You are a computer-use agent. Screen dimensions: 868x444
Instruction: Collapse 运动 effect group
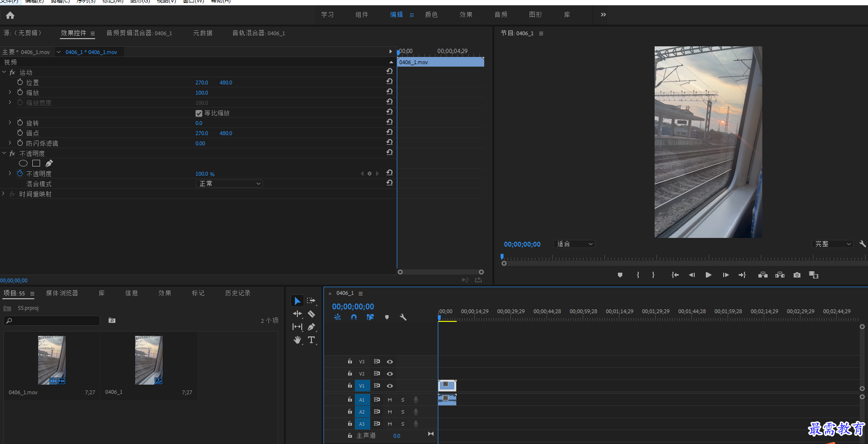4,72
